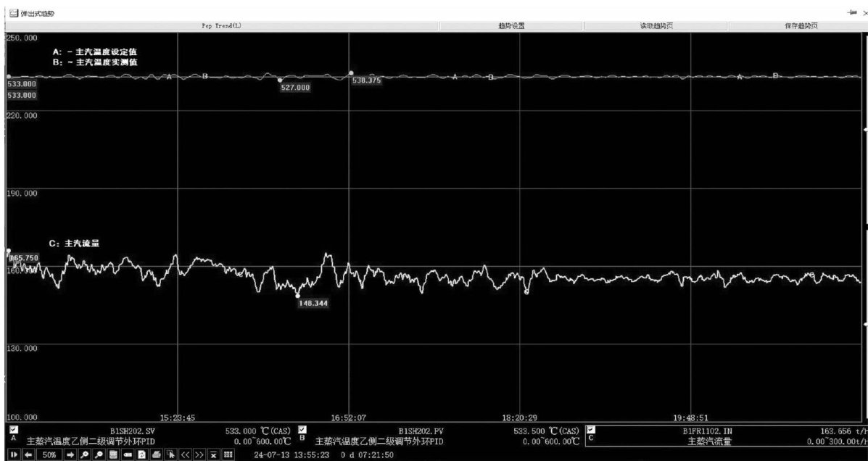Toggle checkbox for curve B B1SH202.PV

tap(302, 429)
